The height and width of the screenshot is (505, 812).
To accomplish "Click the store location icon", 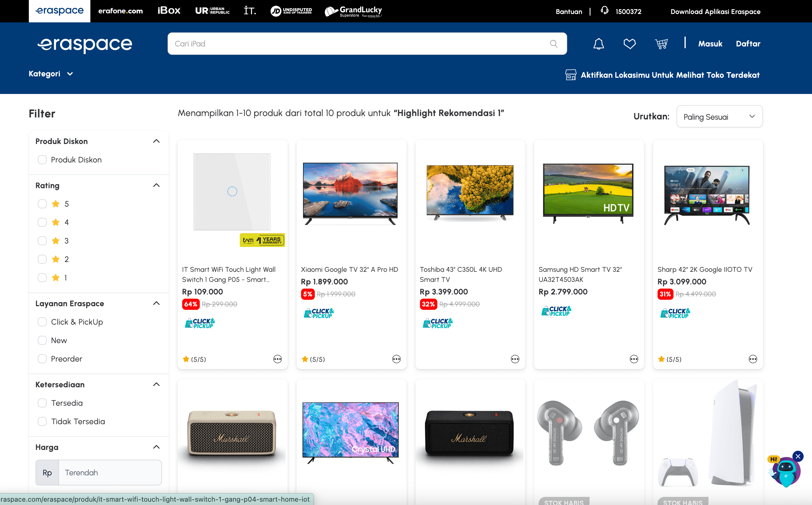I will pos(571,75).
